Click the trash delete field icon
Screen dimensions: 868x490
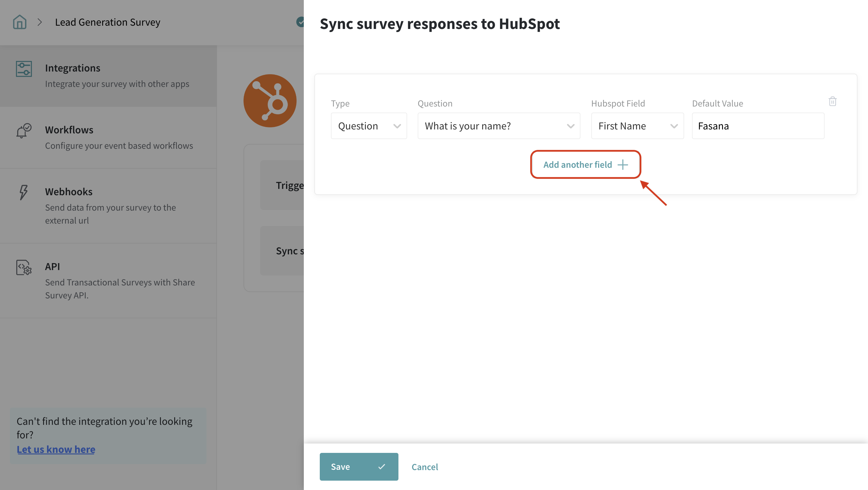pyautogui.click(x=832, y=101)
